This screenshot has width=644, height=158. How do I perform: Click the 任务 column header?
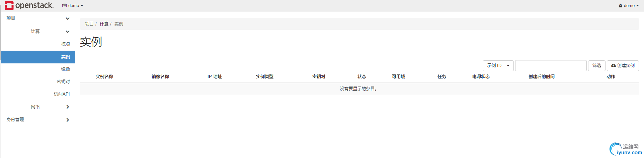[x=442, y=76]
